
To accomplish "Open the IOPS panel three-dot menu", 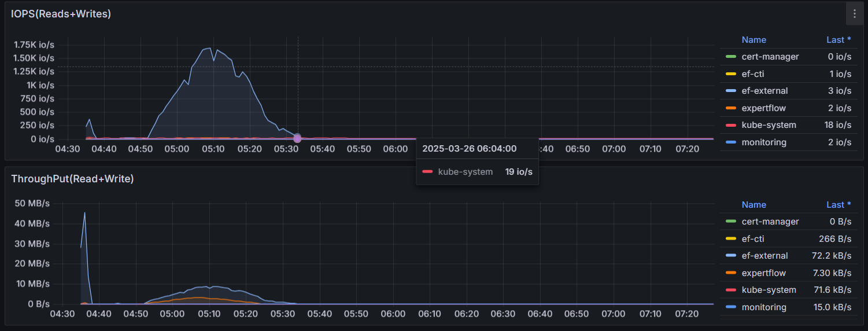I will [854, 14].
